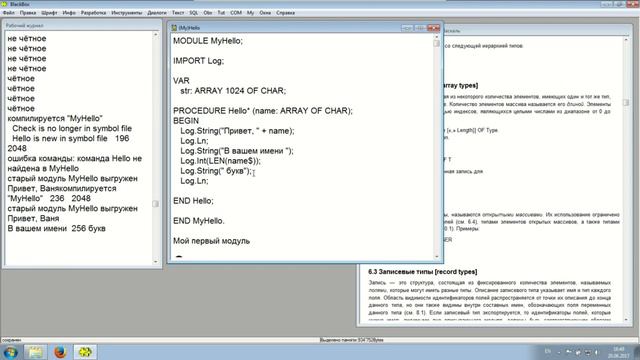Close the (My)Hello window
The image size is (640, 360).
tap(433, 28)
